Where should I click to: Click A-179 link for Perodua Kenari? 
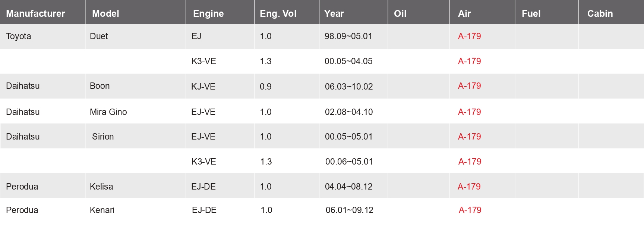(470, 210)
